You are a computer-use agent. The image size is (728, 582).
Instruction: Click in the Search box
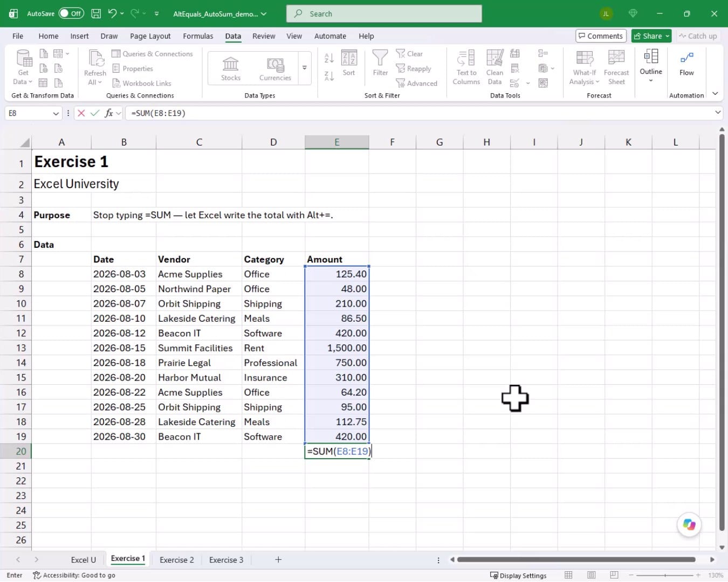coord(384,14)
